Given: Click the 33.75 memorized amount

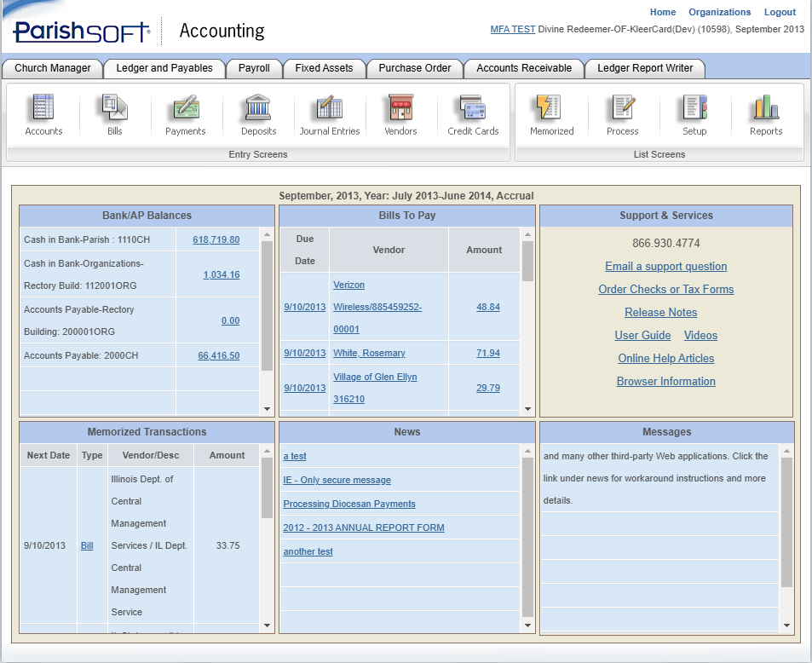Looking at the screenshot, I should tap(227, 546).
